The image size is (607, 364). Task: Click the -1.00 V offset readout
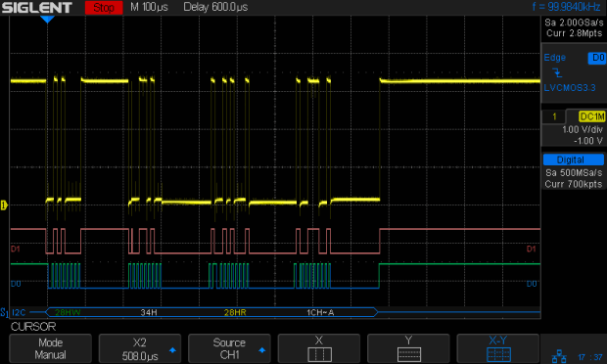coord(588,141)
